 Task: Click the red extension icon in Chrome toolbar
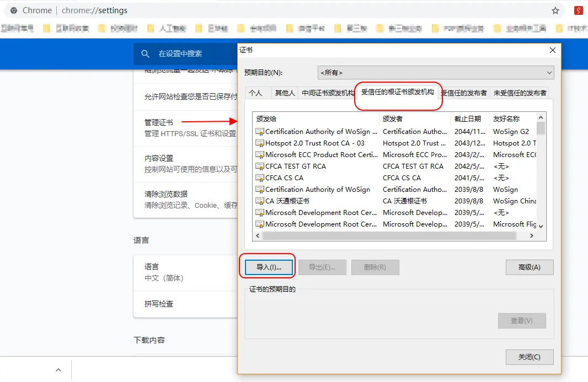click(x=578, y=10)
